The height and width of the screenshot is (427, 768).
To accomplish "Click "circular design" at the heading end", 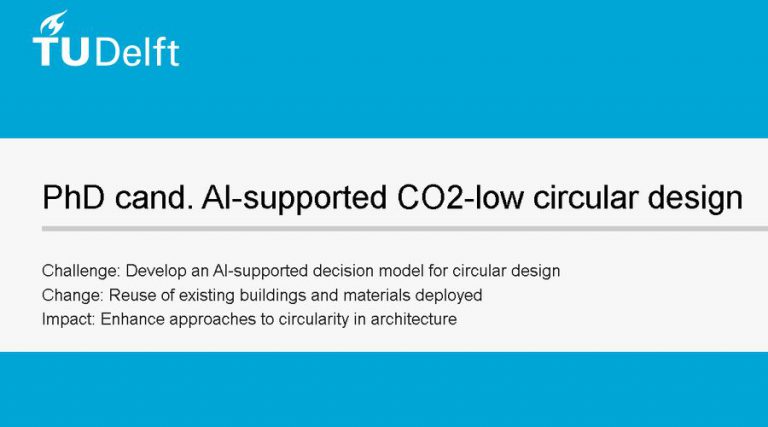I will click(638, 198).
